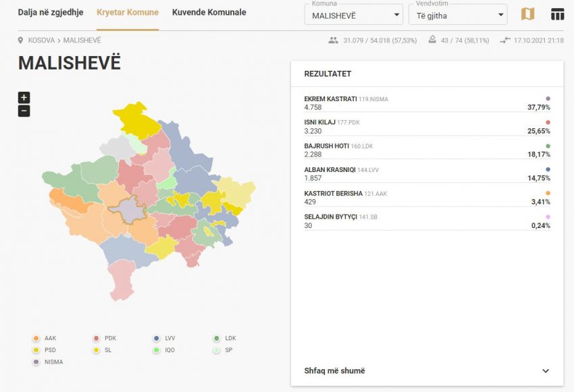Toggle the PDK legend entry
Viewport: 574px width, 392px height.
tap(105, 338)
